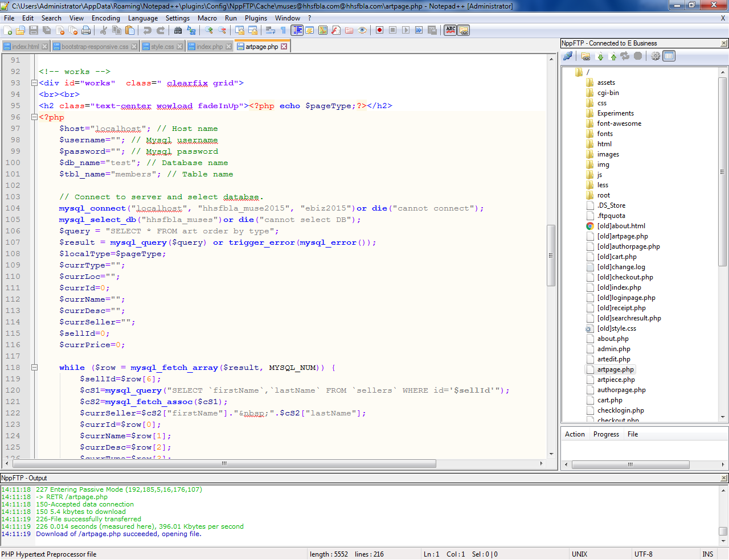This screenshot has width=729, height=560.
Task: Click the NppFTP disconnect icon
Action: click(x=568, y=56)
